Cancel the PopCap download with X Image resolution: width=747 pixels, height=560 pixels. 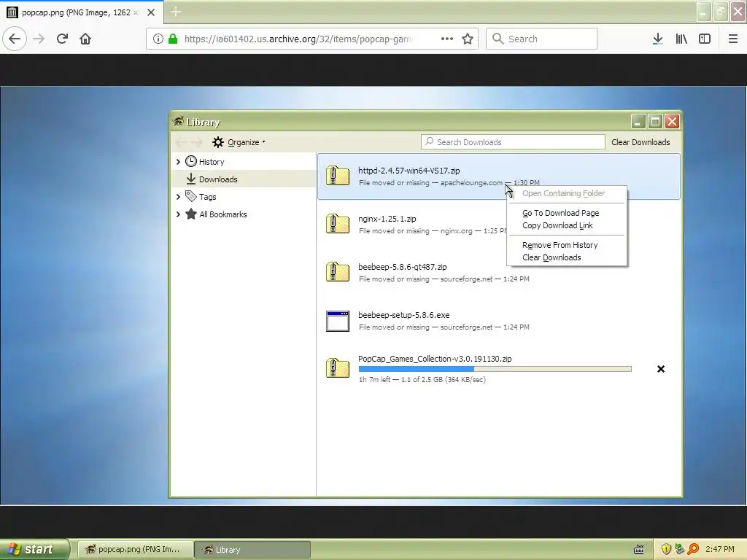661,369
